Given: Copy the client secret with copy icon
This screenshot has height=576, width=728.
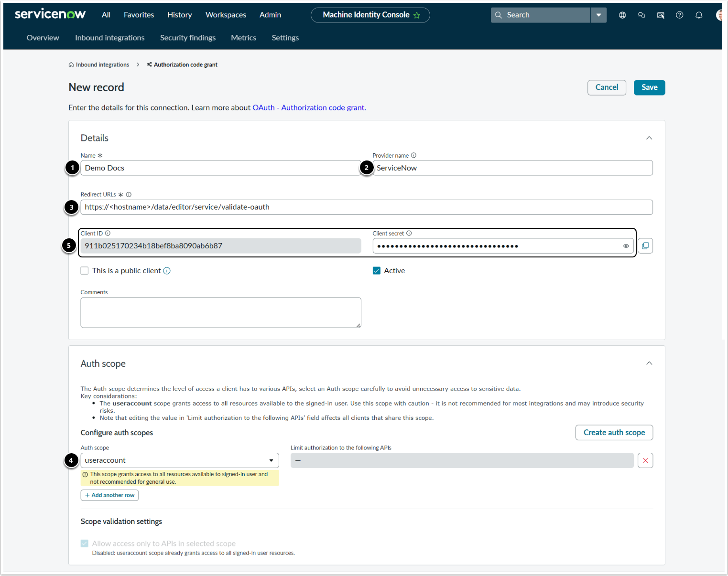Looking at the screenshot, I should (645, 246).
